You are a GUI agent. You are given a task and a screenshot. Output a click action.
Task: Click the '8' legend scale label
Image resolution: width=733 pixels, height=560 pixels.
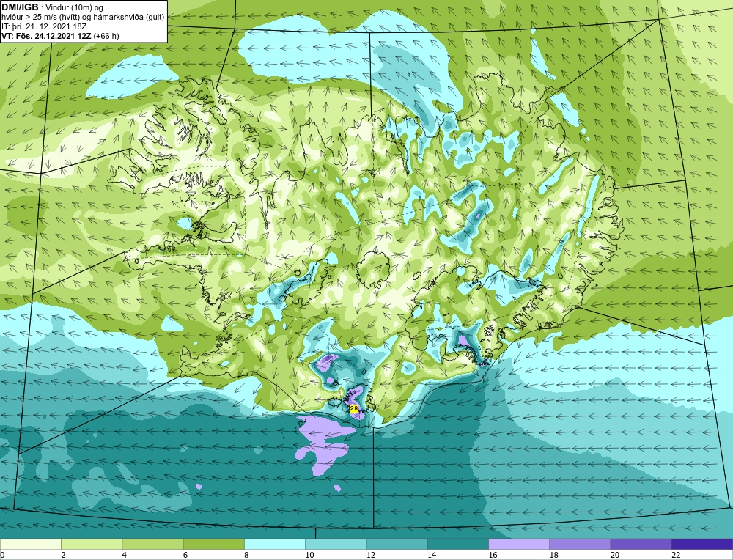[246, 555]
